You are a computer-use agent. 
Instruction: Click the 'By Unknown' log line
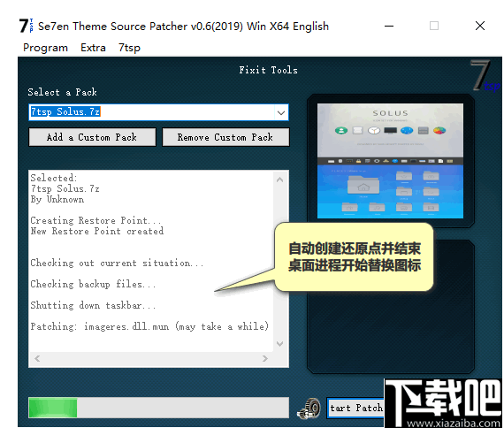(x=57, y=199)
